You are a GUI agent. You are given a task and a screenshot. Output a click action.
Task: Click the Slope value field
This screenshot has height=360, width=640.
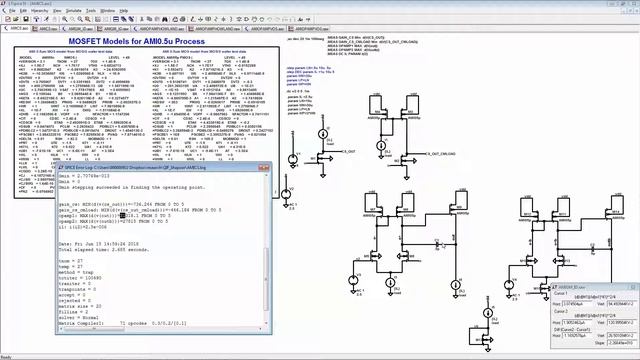pyautogui.click(x=622, y=343)
